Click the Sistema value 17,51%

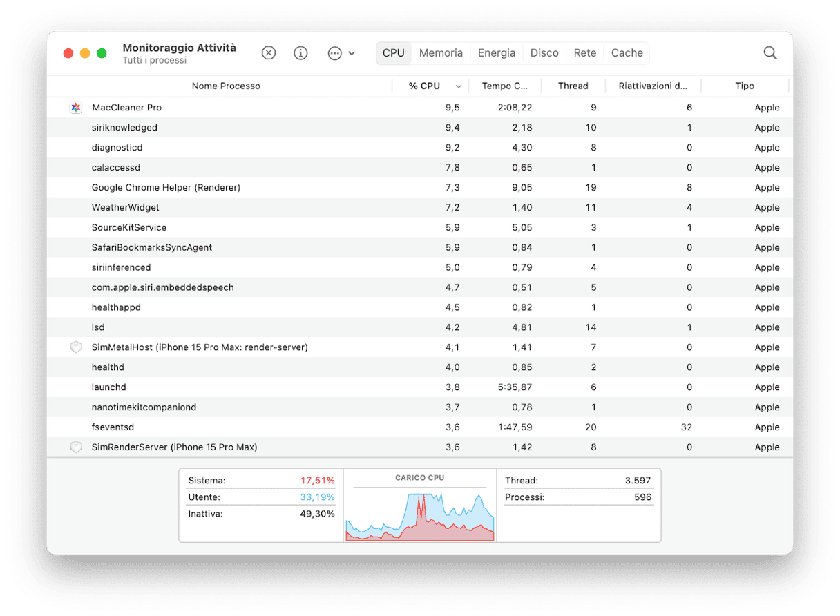[318, 481]
